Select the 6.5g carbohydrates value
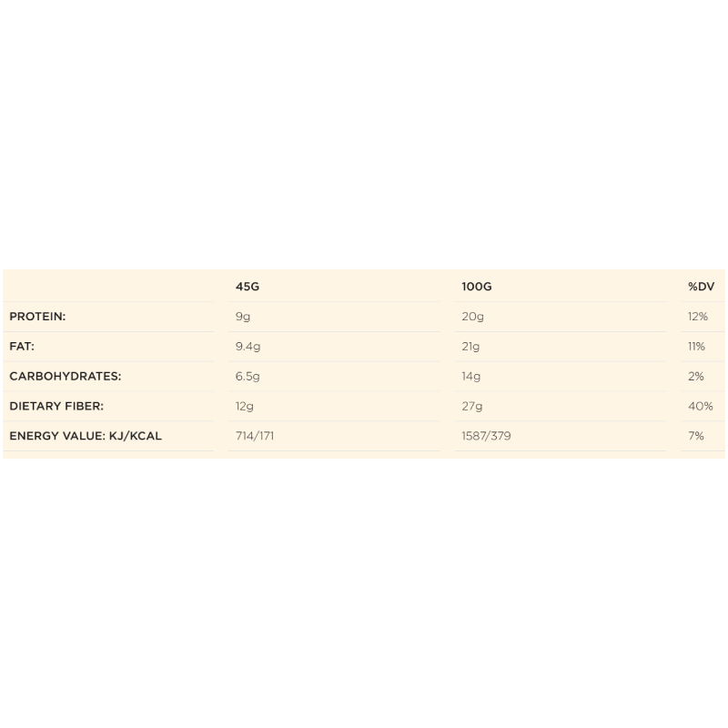Viewport: 728px width, 728px height. [248, 377]
